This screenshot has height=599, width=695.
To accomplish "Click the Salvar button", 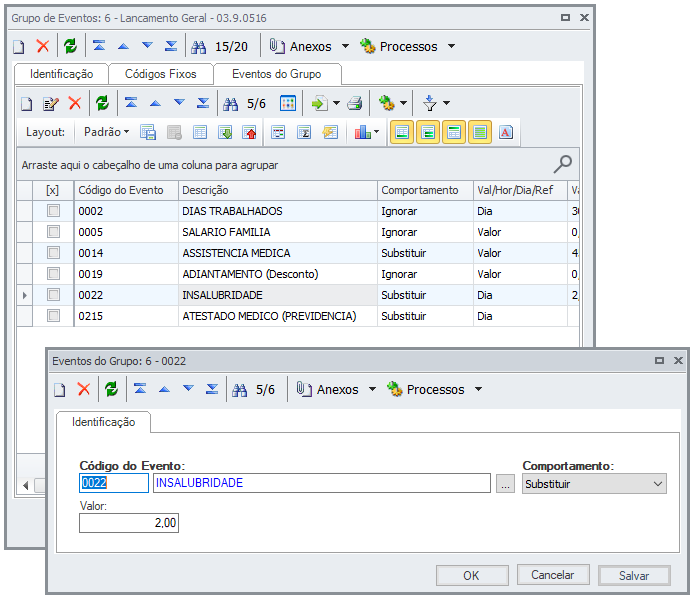I will (x=634, y=576).
